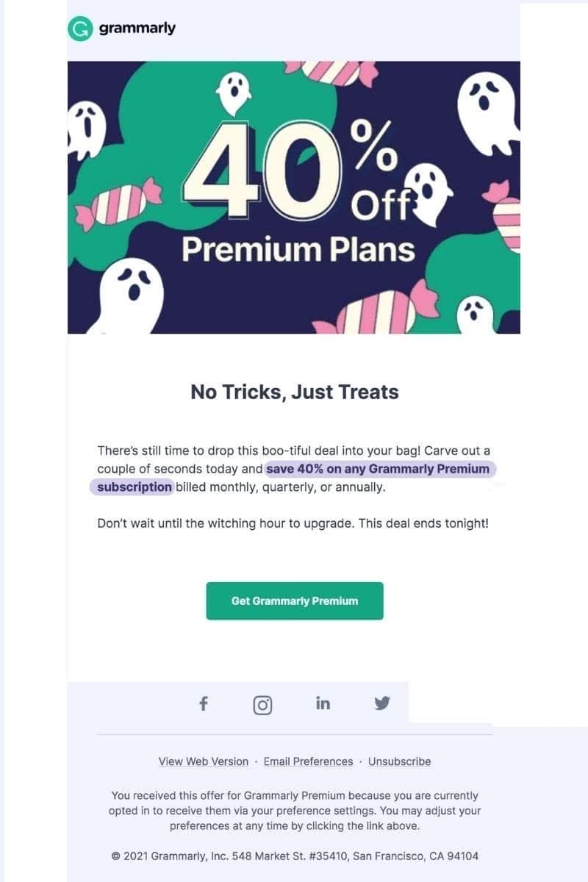Screen dimensions: 588x882
Task: Visit Grammarly on LinkedIn via icon
Action: (323, 703)
